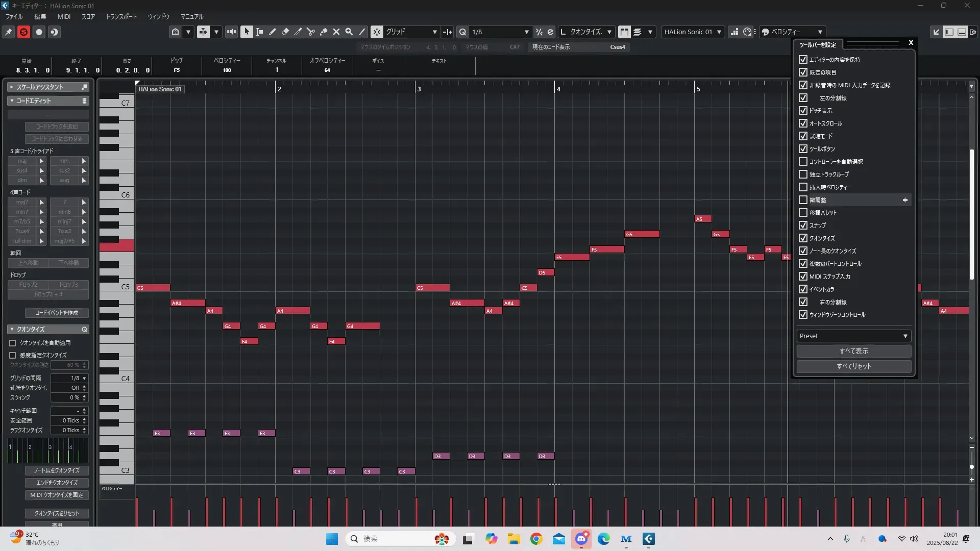Toggle acoustic feedback speaker icon
This screenshot has height=551, width=980.
(232, 32)
